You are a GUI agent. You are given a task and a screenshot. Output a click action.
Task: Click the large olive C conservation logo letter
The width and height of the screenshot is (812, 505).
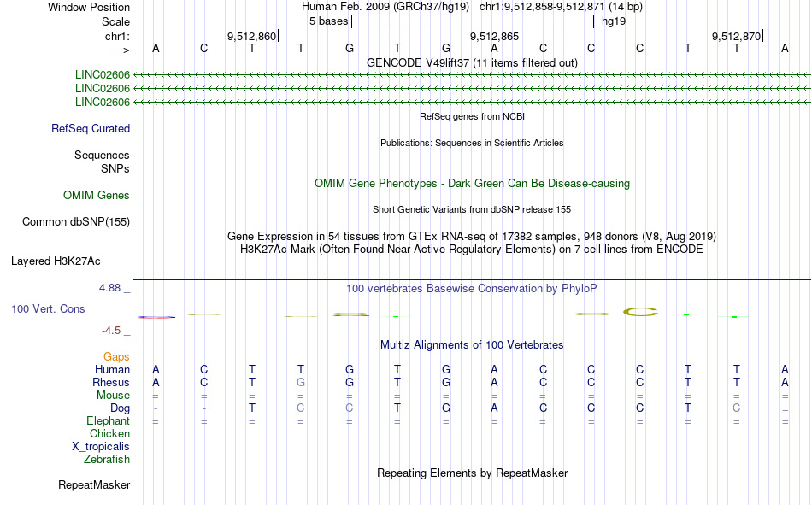[640, 312]
